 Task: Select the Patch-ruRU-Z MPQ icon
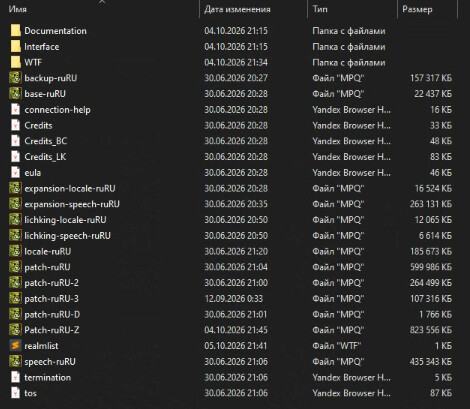pyautogui.click(x=15, y=330)
